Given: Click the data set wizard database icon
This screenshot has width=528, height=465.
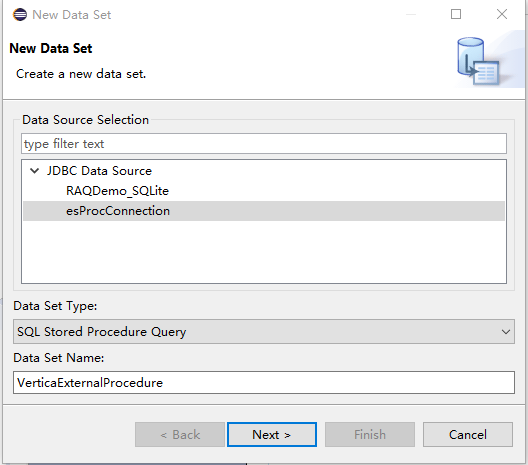Looking at the screenshot, I should tap(478, 61).
